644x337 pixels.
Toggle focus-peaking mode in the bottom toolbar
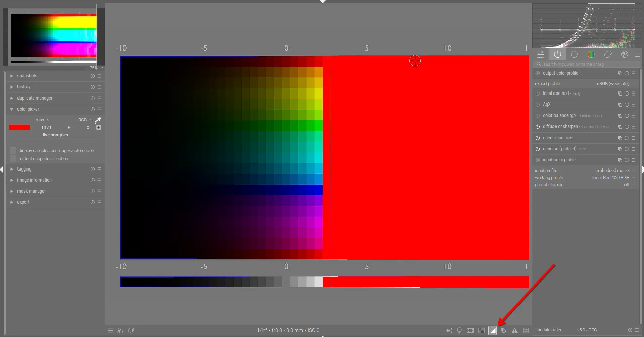(448, 330)
